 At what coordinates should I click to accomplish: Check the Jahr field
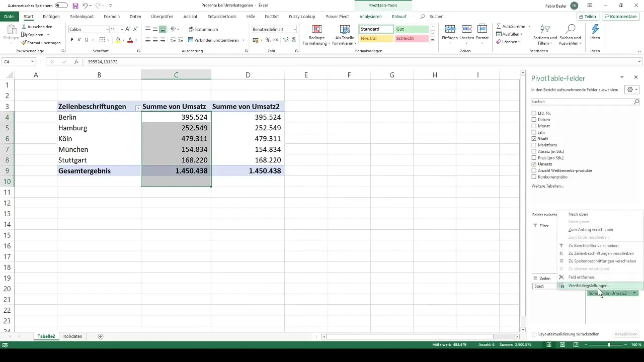point(534,132)
